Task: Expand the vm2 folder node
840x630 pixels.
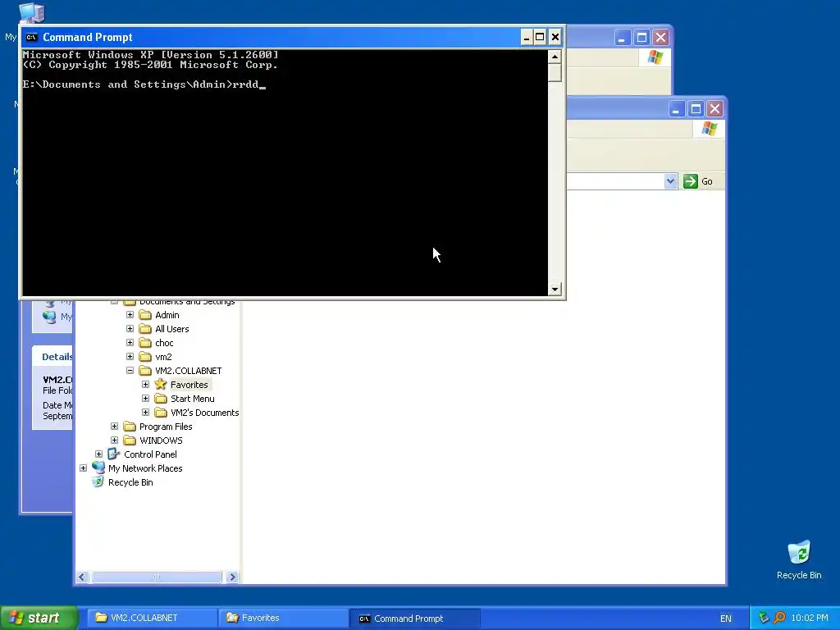Action: 130,356
